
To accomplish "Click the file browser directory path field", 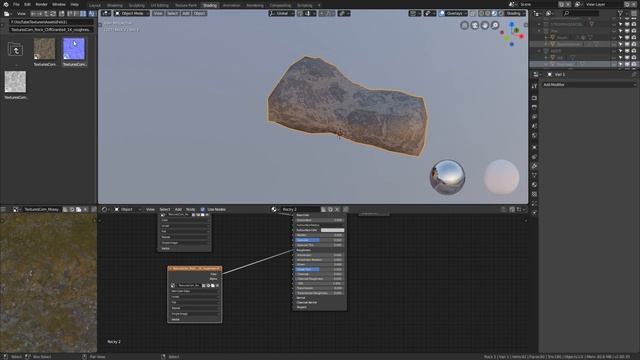I will tap(51, 22).
